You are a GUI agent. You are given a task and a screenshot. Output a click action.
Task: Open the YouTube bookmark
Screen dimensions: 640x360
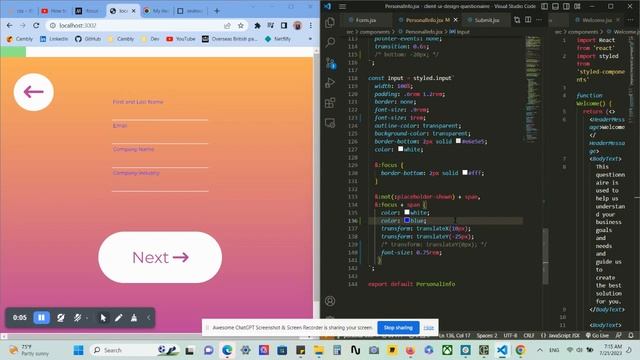(x=181, y=39)
